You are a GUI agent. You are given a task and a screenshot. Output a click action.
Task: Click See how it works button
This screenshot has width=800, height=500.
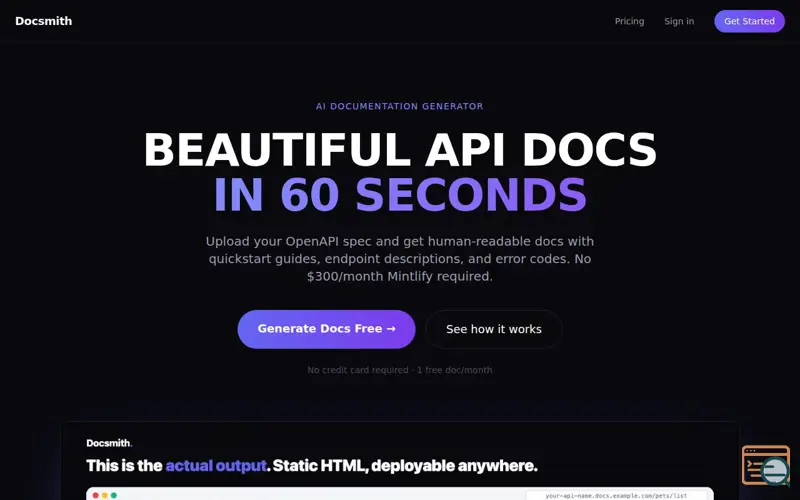pos(493,329)
